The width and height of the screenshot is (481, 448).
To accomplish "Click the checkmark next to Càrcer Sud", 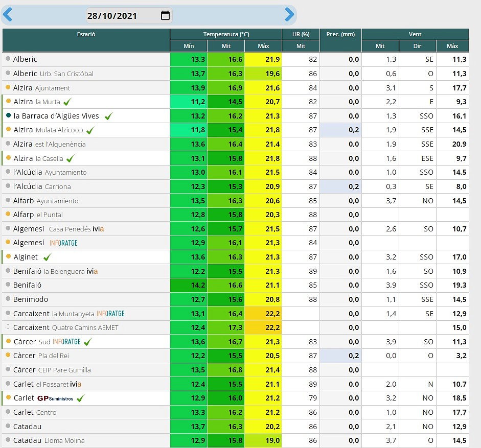I will pos(88,342).
